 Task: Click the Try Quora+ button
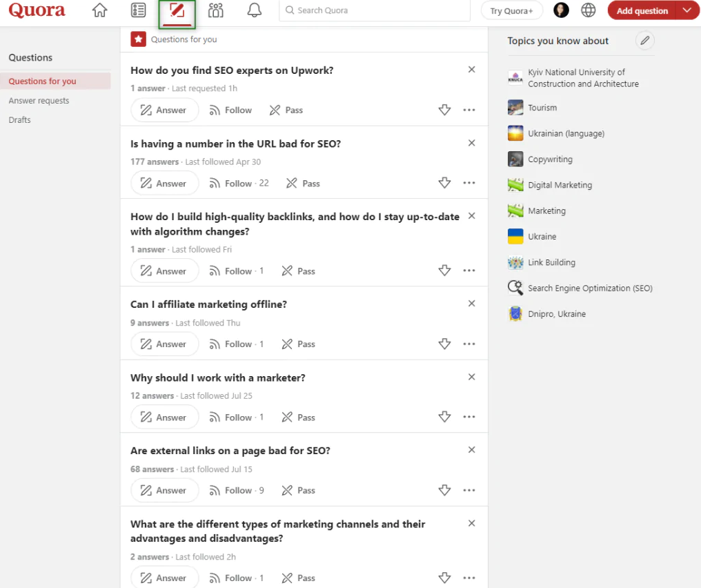(511, 10)
